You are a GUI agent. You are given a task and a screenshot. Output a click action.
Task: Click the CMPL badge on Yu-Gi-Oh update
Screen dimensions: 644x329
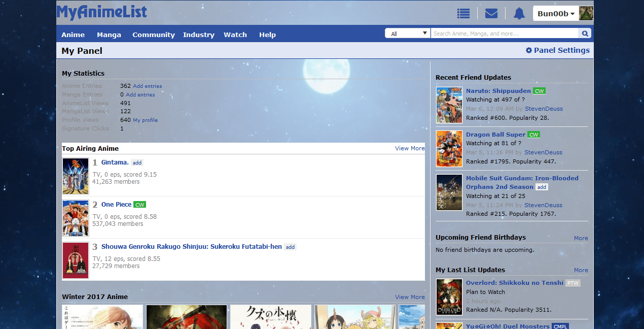coord(560,326)
